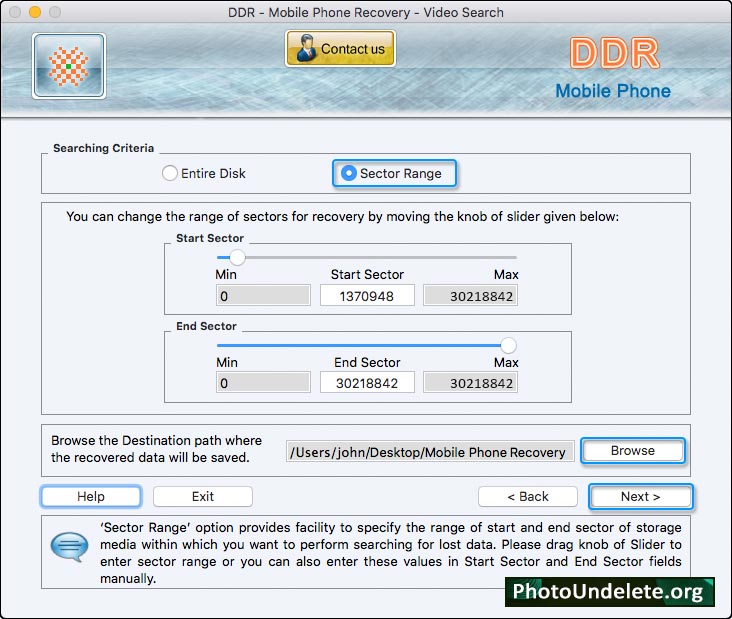Select the Entire Disk radio option
The width and height of the screenshot is (732, 619).
[204, 173]
